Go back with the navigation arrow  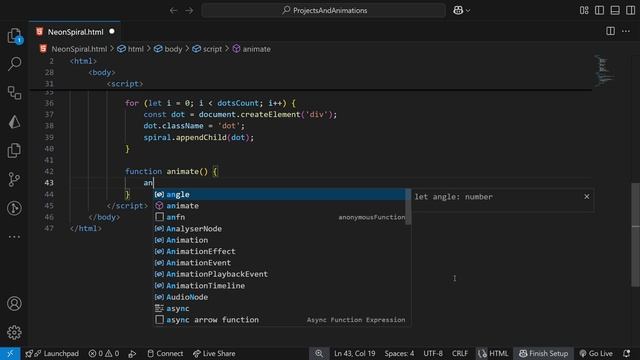(x=173, y=11)
